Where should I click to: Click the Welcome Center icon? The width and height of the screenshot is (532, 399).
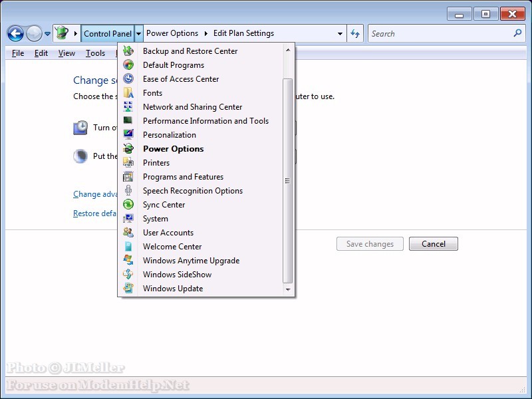(x=128, y=246)
